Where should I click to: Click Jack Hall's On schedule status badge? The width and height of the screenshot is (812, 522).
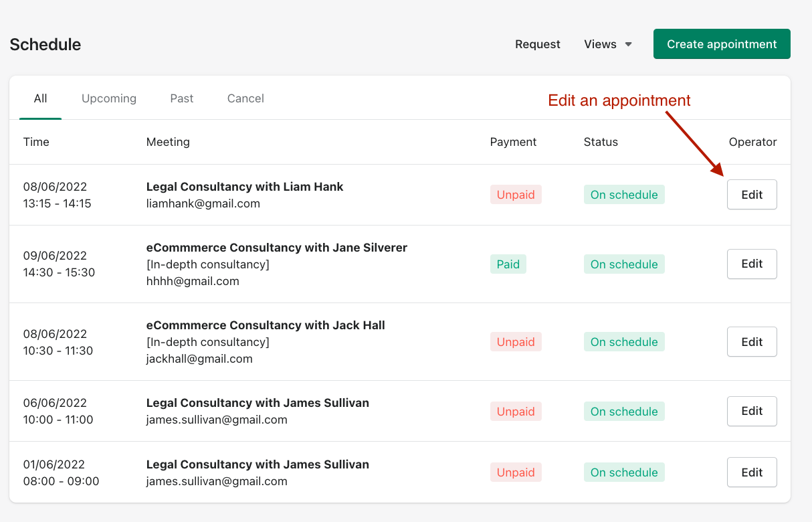tap(624, 342)
